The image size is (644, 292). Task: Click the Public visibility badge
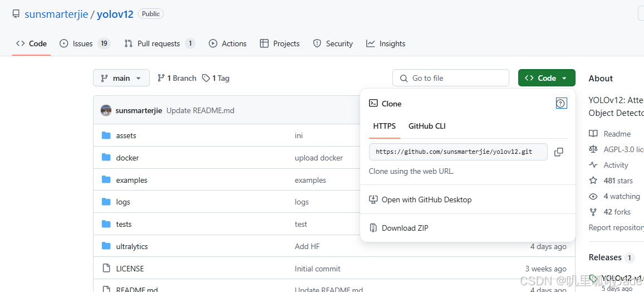click(151, 13)
